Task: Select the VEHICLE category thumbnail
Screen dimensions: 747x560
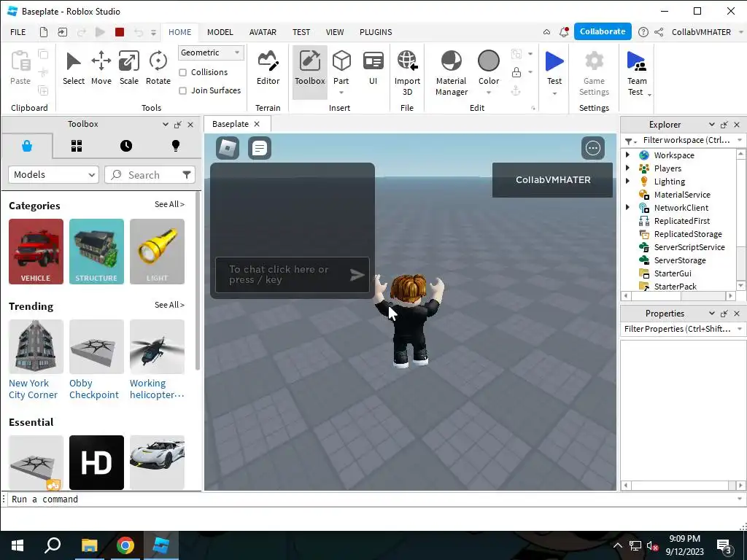Action: point(36,252)
